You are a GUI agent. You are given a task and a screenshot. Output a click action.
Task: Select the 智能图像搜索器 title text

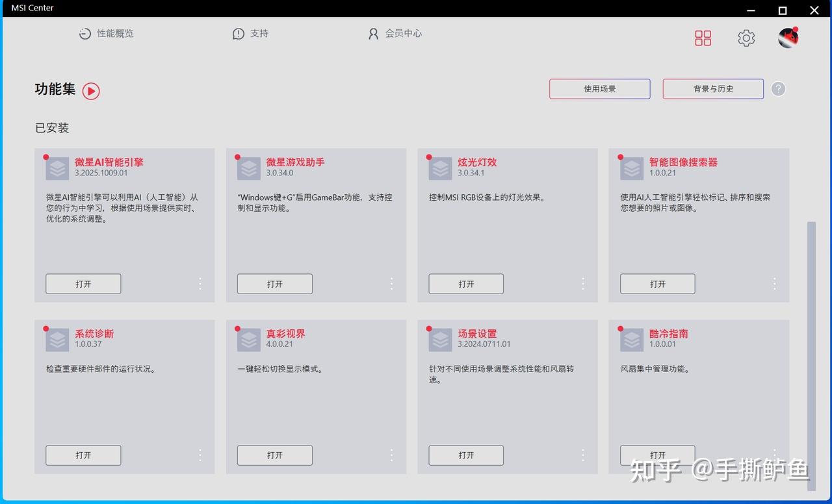coord(683,162)
